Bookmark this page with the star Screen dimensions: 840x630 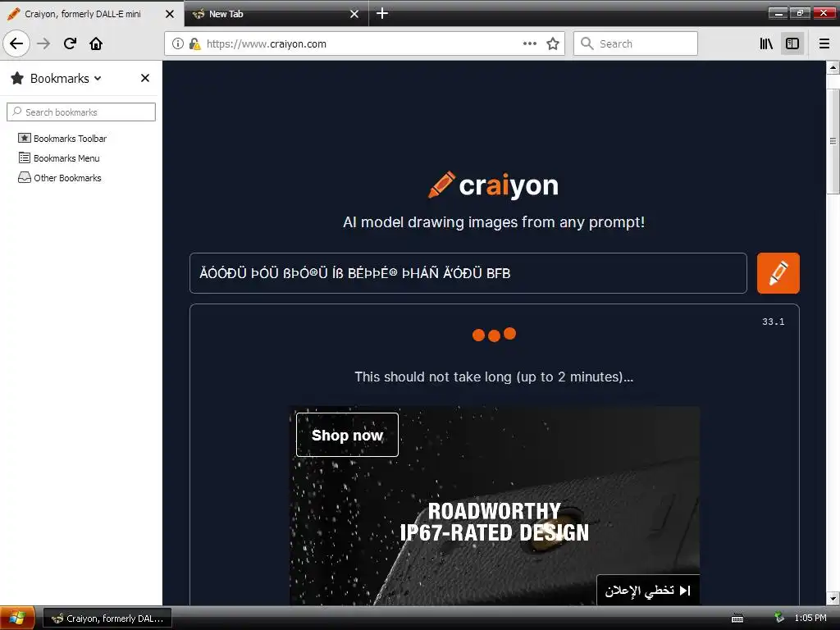pos(553,43)
